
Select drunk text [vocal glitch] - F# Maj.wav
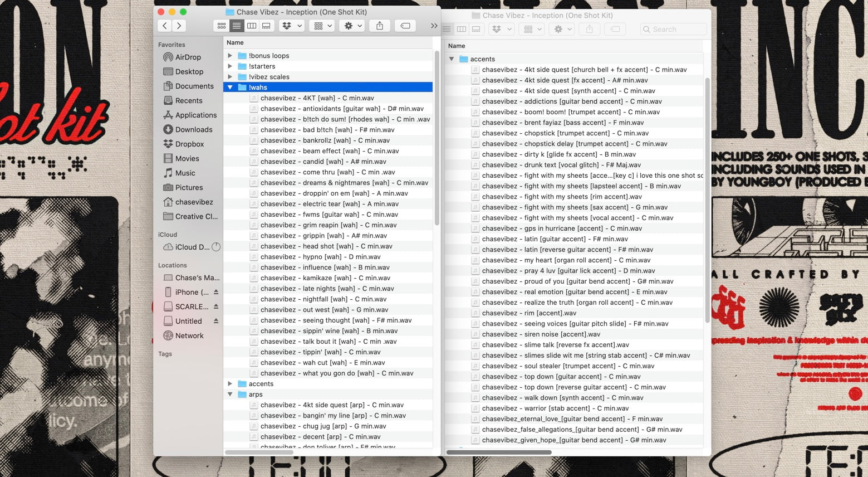tap(574, 165)
